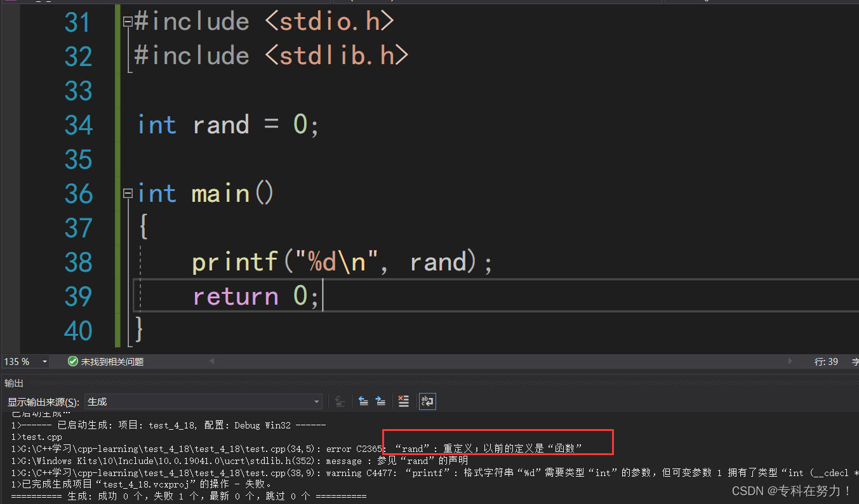859x504 pixels.
Task: Click the green no-issues-found check icon
Action: coord(73,362)
